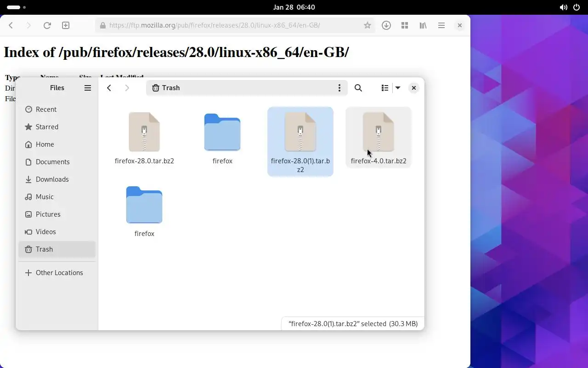Bookmark page with star icon
The image size is (588, 368).
tap(367, 25)
